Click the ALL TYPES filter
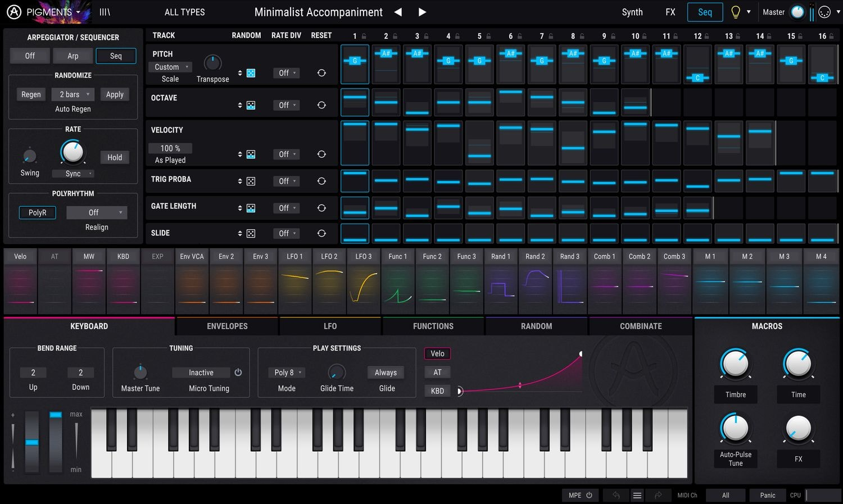 tap(184, 12)
